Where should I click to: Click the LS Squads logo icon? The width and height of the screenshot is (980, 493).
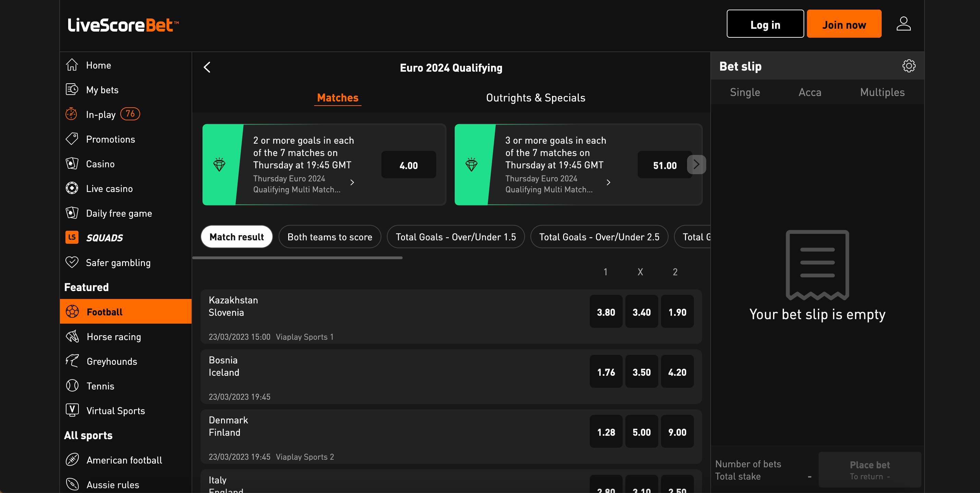[72, 237]
